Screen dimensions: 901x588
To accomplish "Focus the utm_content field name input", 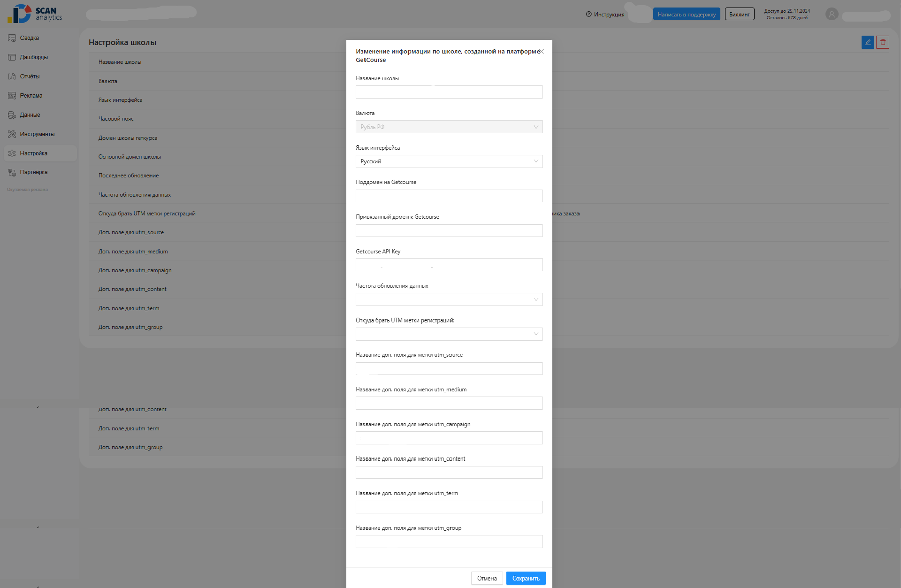I will (449, 472).
